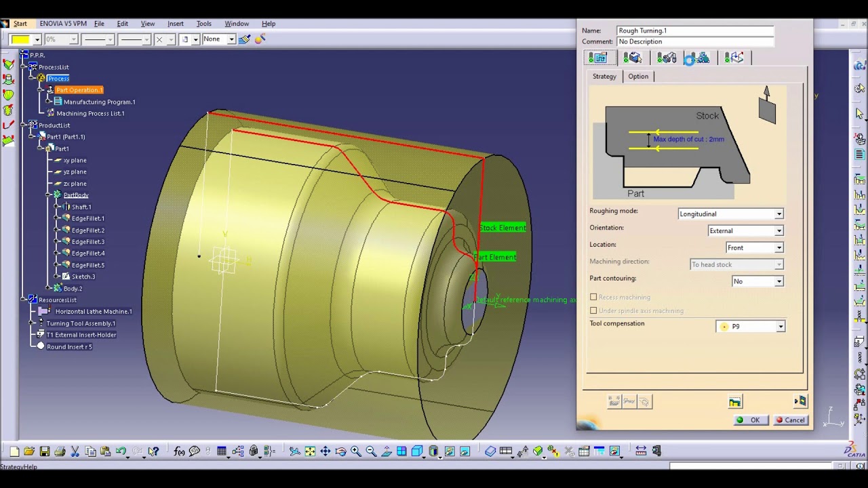Select Manufacturing Program.1 in tree

click(99, 102)
